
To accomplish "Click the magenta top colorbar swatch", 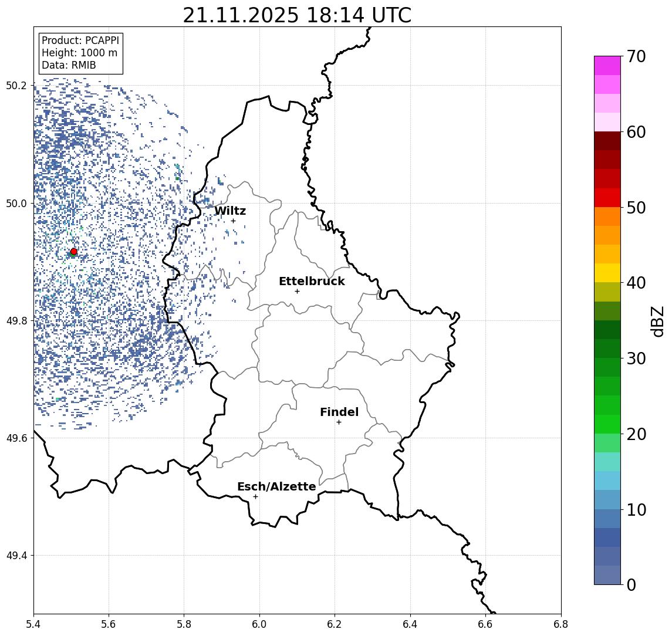I will (607, 66).
